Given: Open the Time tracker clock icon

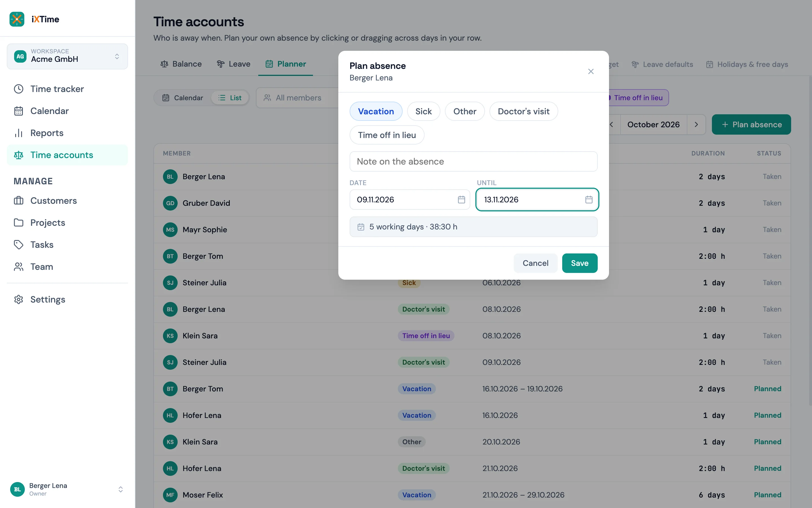Looking at the screenshot, I should 18,89.
